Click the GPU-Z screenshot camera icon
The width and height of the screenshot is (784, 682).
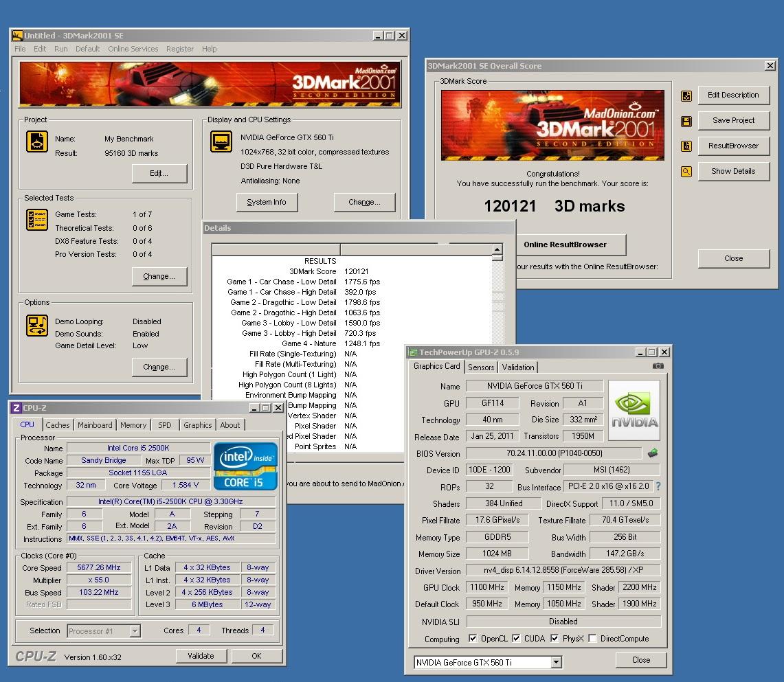point(658,366)
